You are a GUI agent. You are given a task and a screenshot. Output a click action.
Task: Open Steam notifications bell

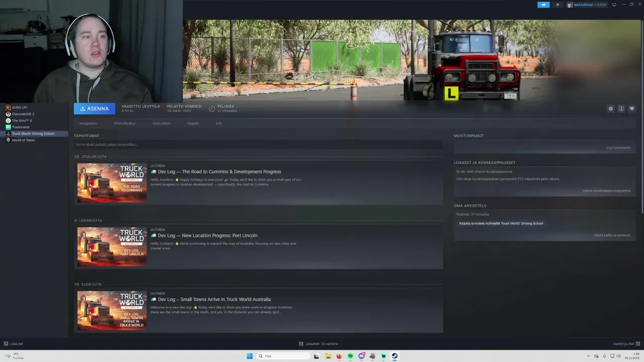click(x=557, y=5)
